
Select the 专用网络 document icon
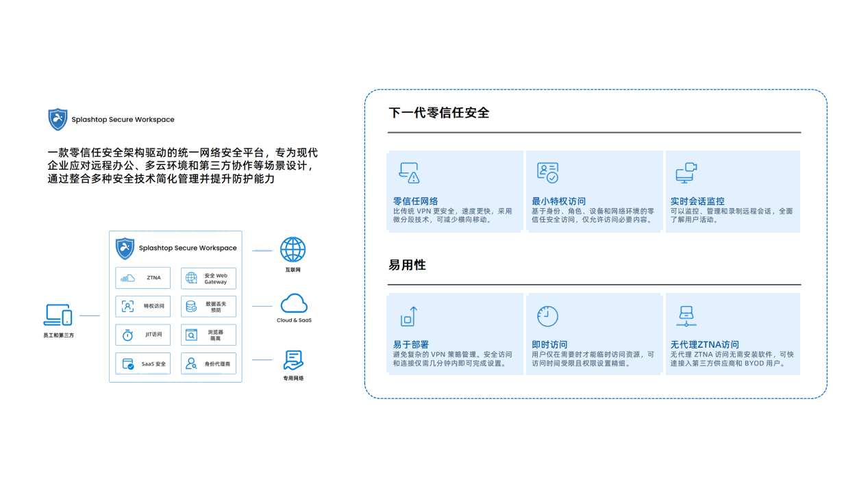tap(294, 360)
